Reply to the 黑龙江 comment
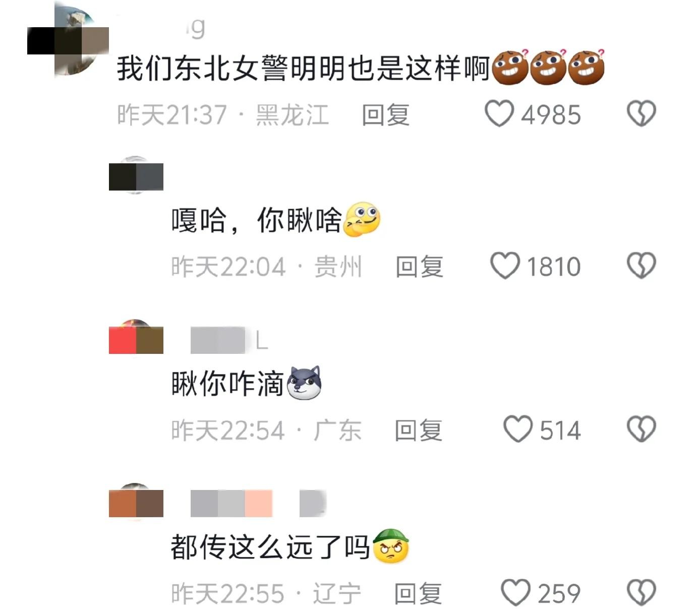 [385, 115]
